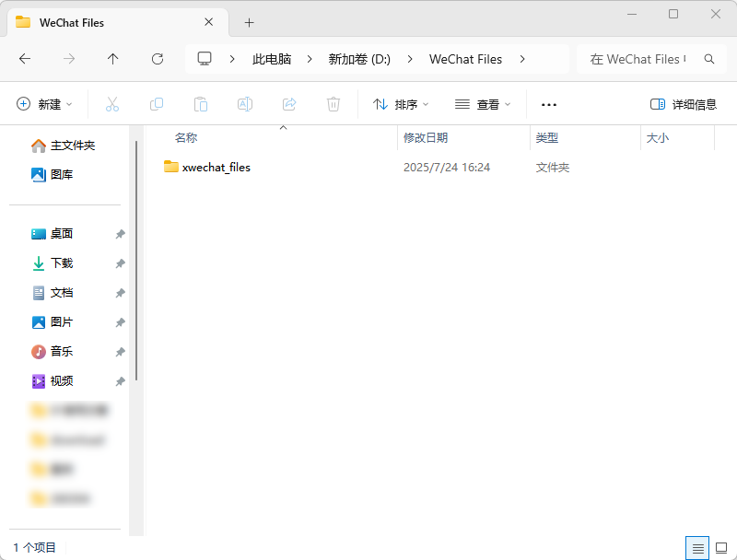This screenshot has height=560, width=737.
Task: Open the 排序 sort dropdown
Action: (400, 104)
